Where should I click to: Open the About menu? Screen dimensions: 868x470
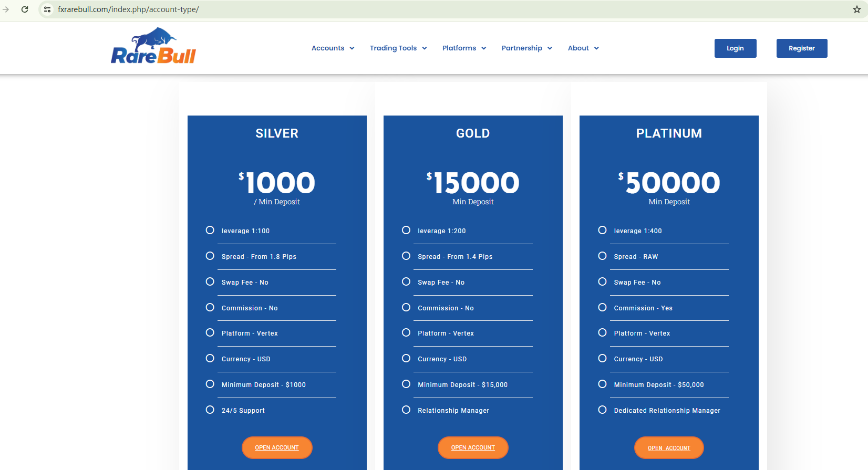point(583,48)
